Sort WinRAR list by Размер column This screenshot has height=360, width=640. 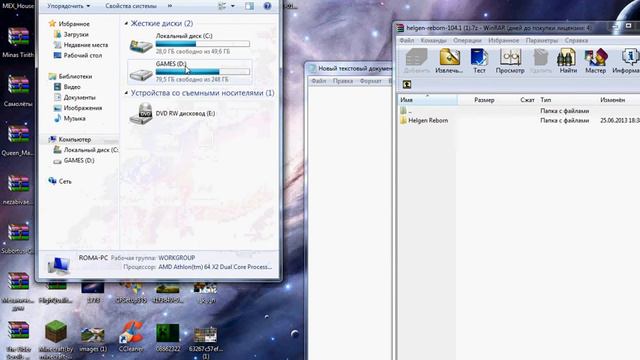tap(484, 100)
